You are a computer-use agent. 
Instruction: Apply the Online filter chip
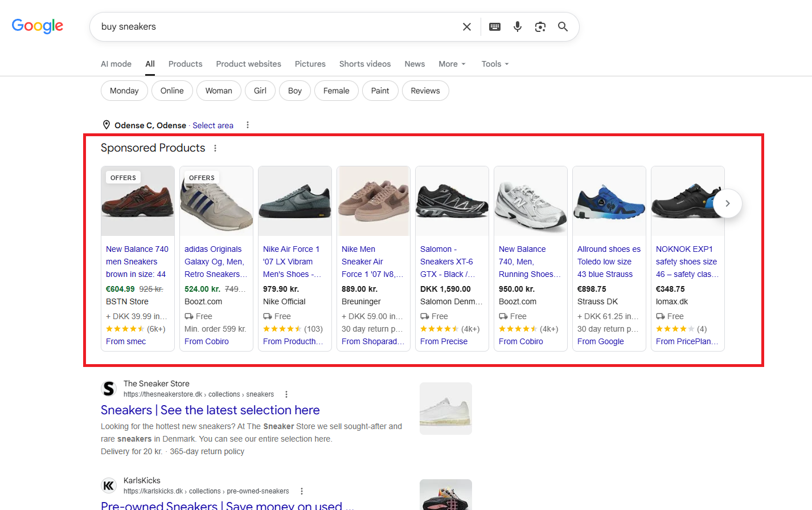pyautogui.click(x=172, y=91)
